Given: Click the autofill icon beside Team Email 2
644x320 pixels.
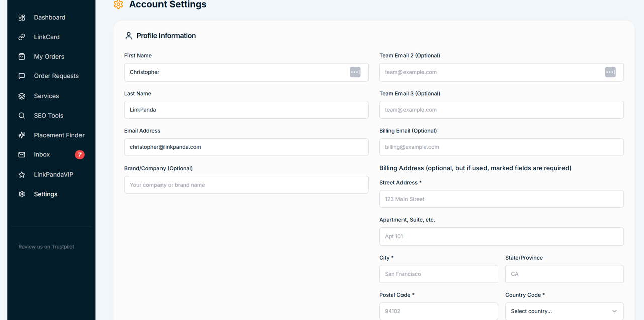Looking at the screenshot, I should 610,72.
